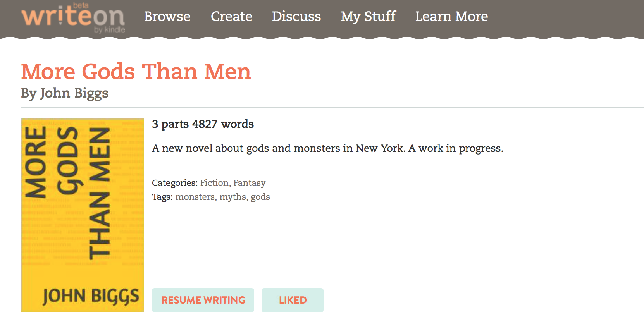Open the Browse menu item
This screenshot has width=644, height=316.
coord(167,16)
